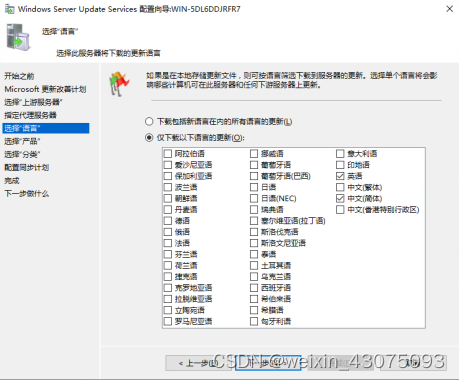The height and width of the screenshot is (380, 460).
Task: Jump to the 选择"上游服务器" step
Action: point(33,102)
